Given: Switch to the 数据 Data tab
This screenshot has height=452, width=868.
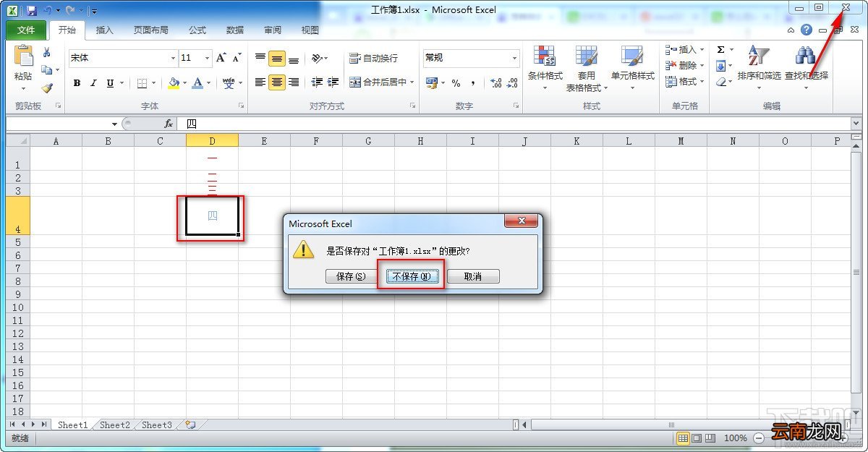Looking at the screenshot, I should pyautogui.click(x=235, y=30).
